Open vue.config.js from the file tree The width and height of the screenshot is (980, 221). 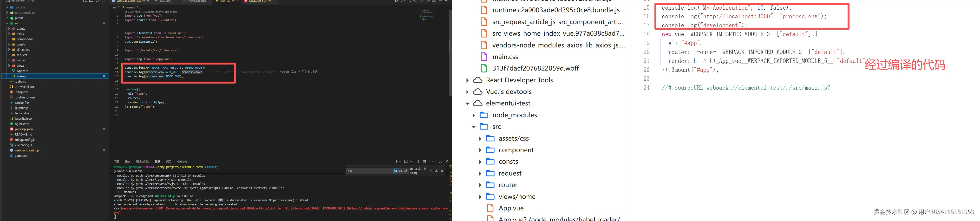23,145
